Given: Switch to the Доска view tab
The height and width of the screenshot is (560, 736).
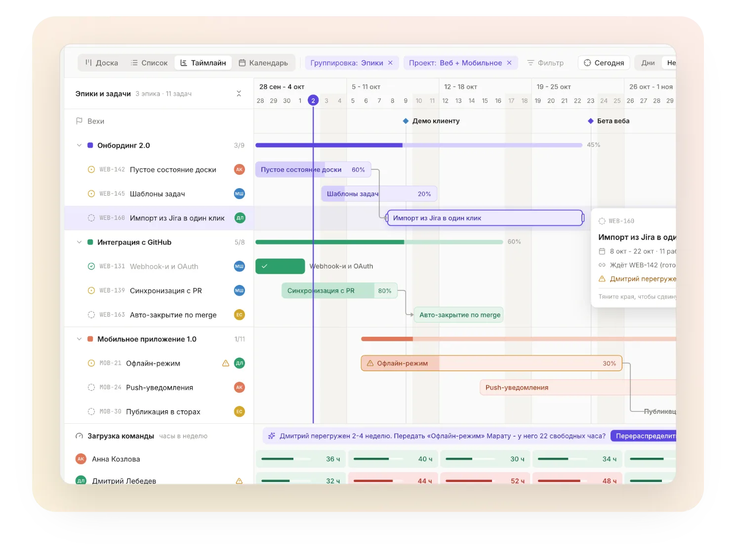Looking at the screenshot, I should click(x=101, y=63).
